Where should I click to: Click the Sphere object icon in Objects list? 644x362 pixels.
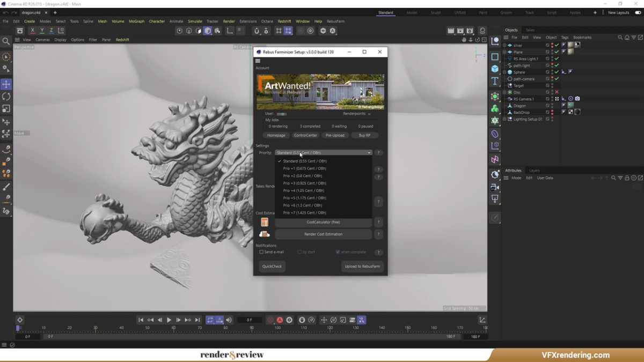pyautogui.click(x=509, y=72)
